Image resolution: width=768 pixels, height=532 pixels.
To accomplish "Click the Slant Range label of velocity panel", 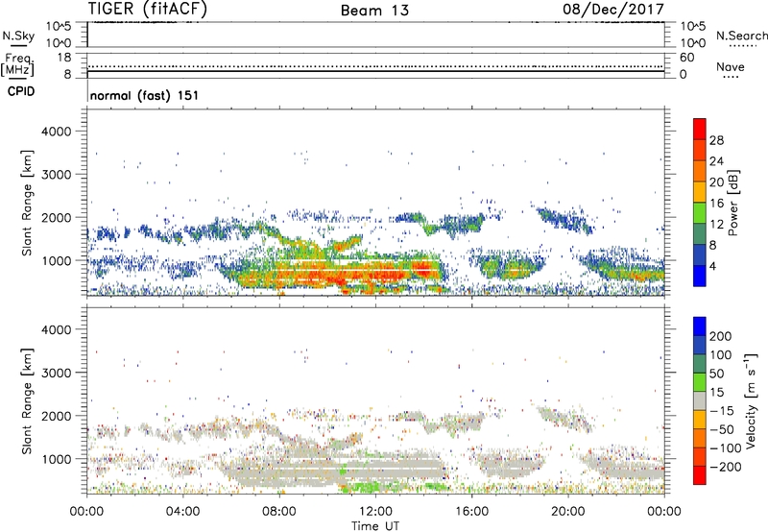I will pyautogui.click(x=28, y=400).
